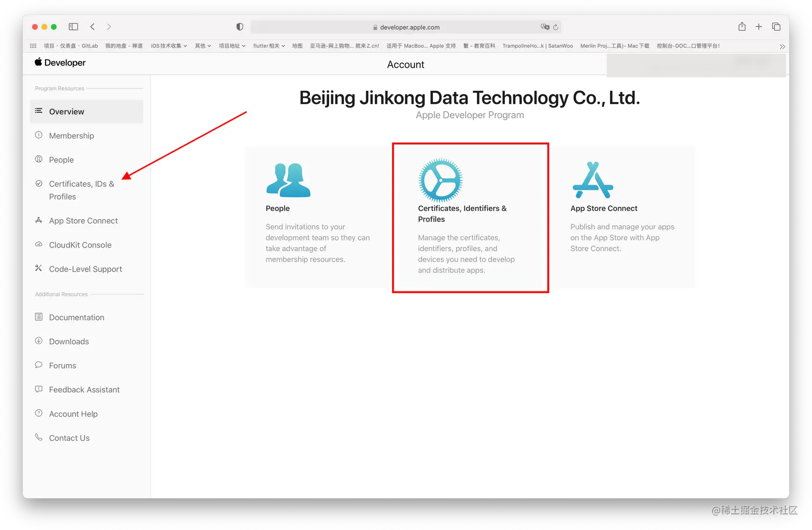
Task: Show hidden bookmarks with the double chevron
Action: (782, 47)
